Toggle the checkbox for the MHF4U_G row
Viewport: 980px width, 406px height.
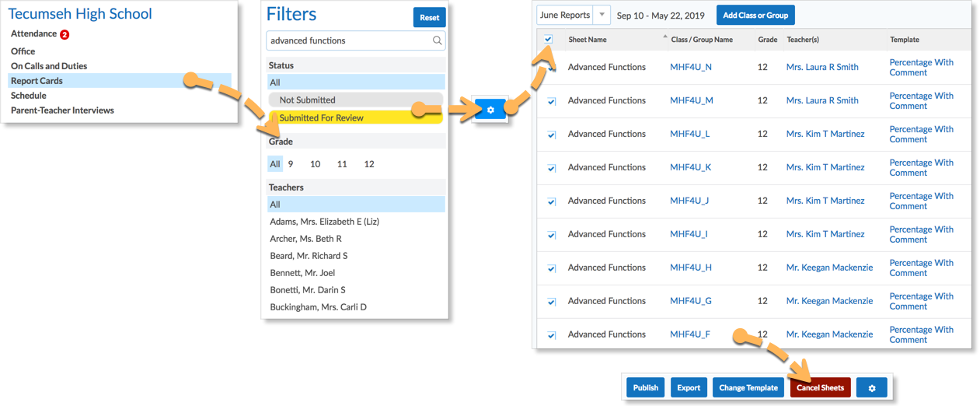[x=552, y=302]
